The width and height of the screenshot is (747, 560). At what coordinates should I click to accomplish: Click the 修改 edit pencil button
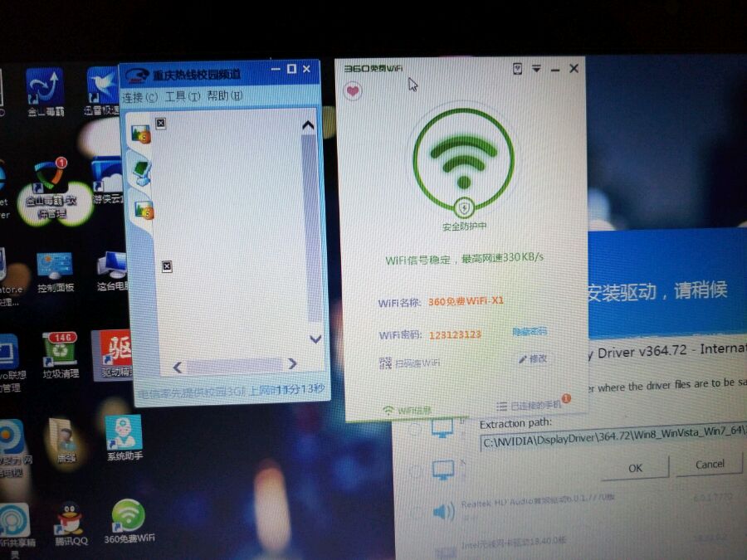pos(533,358)
